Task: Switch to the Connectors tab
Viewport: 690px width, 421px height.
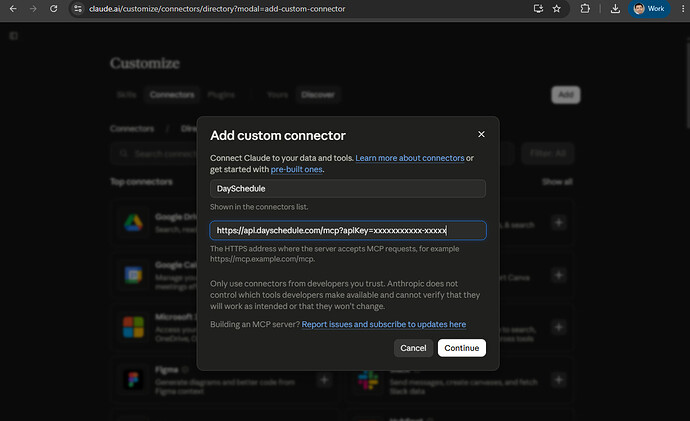Action: (x=172, y=95)
